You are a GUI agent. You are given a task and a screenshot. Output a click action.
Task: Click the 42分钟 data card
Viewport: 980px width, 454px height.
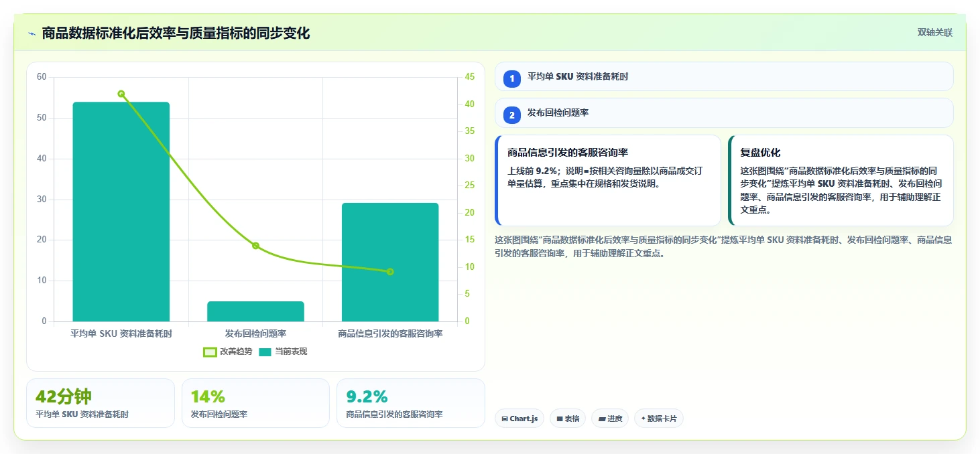(101, 403)
